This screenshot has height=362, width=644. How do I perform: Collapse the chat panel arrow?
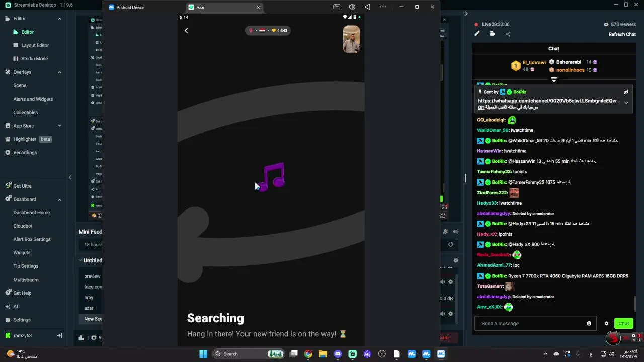tap(466, 14)
